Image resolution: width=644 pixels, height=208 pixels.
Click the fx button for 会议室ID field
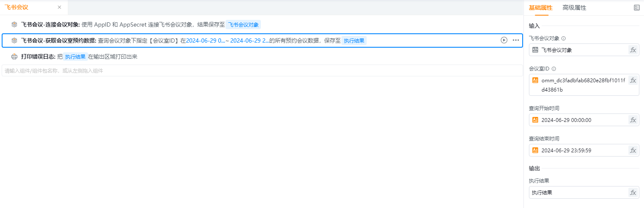633,80
